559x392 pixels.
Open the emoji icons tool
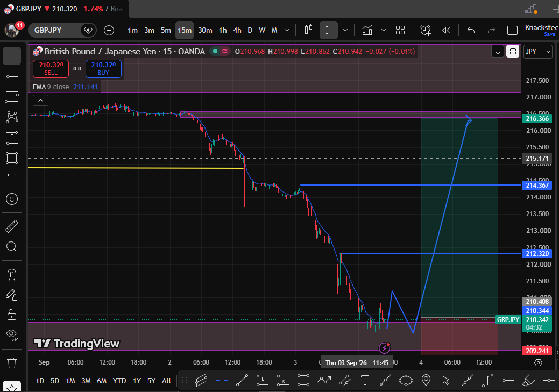[x=12, y=199]
